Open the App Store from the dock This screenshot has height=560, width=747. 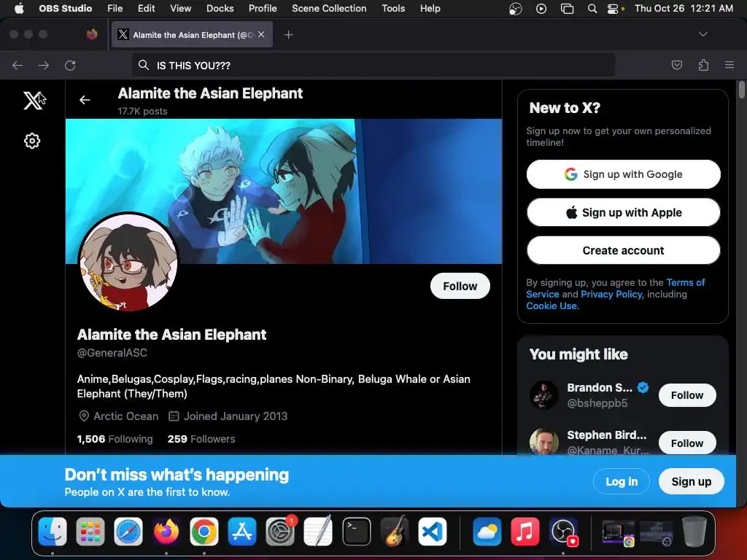[x=242, y=532]
